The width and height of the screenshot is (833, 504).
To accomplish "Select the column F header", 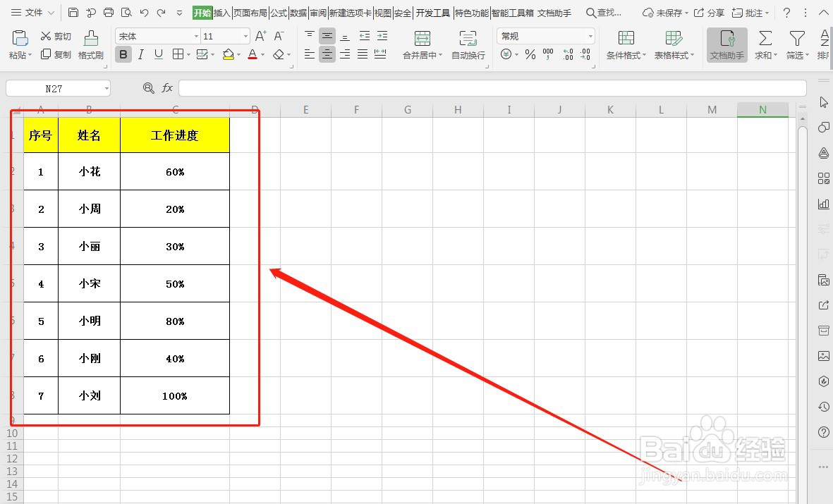I will pos(356,109).
